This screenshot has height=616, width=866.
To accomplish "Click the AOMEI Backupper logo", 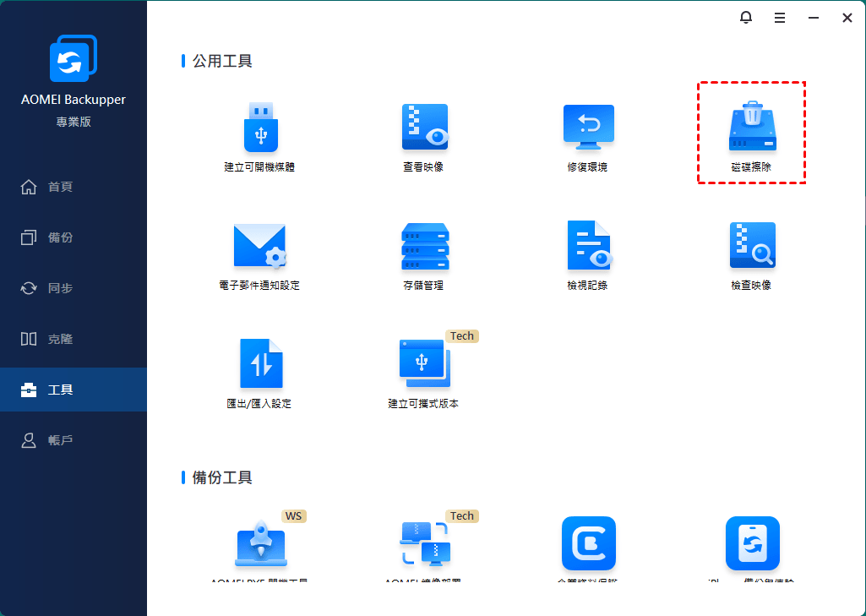I will (74, 58).
